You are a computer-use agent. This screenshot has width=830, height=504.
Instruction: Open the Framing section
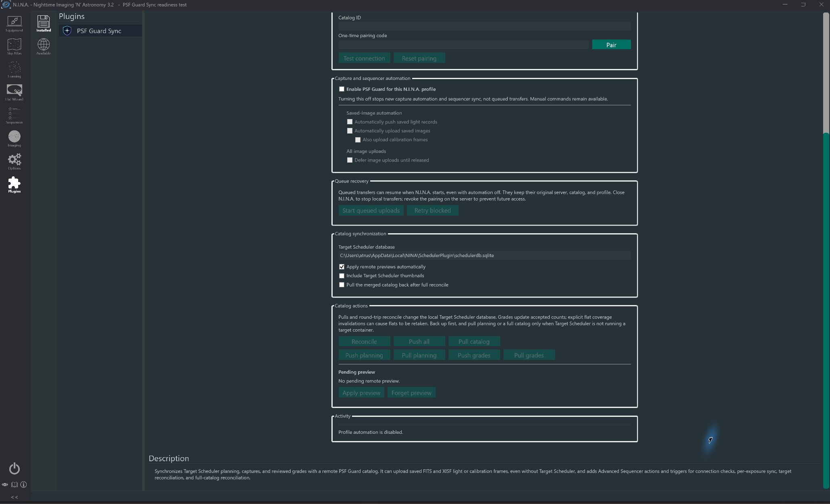(14, 69)
